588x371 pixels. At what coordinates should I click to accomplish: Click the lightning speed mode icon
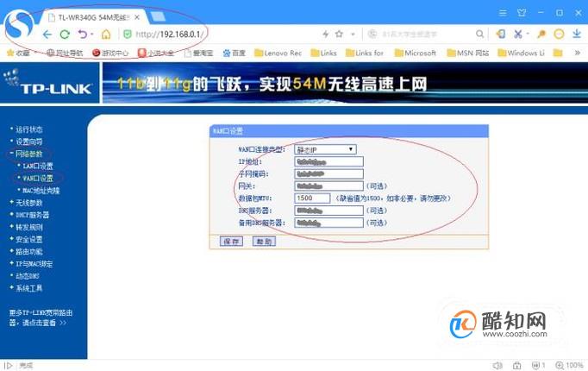(326, 35)
